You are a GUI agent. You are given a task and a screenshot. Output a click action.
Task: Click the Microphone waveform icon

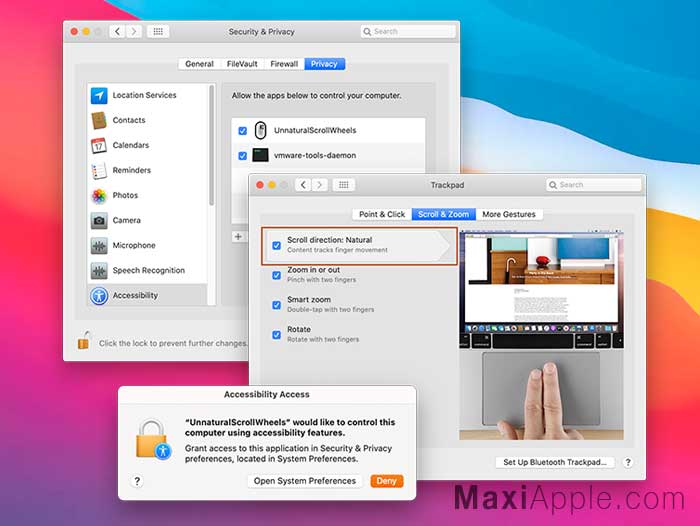(x=99, y=245)
